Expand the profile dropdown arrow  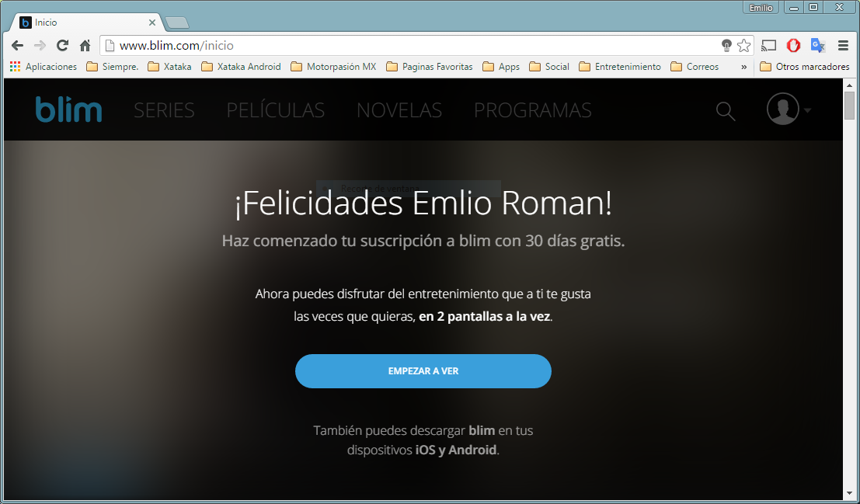pyautogui.click(x=807, y=110)
